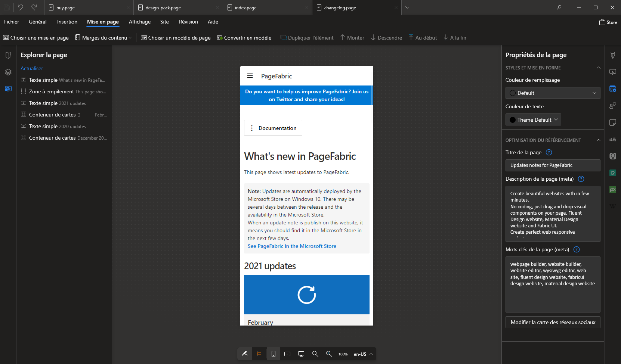
Task: Select Texte simple '2020 updates' row
Action: [x=64, y=126]
